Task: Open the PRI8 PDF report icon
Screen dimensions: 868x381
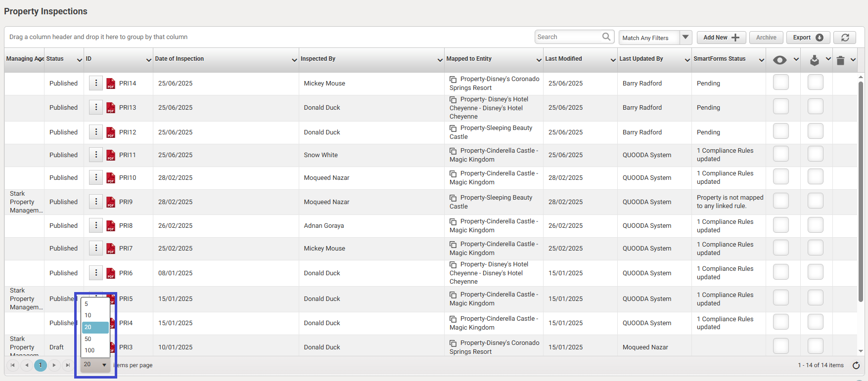Action: point(111,226)
